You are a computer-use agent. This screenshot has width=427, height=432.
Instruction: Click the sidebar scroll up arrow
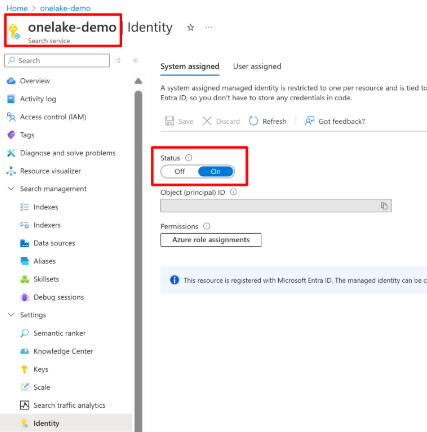pyautogui.click(x=138, y=81)
